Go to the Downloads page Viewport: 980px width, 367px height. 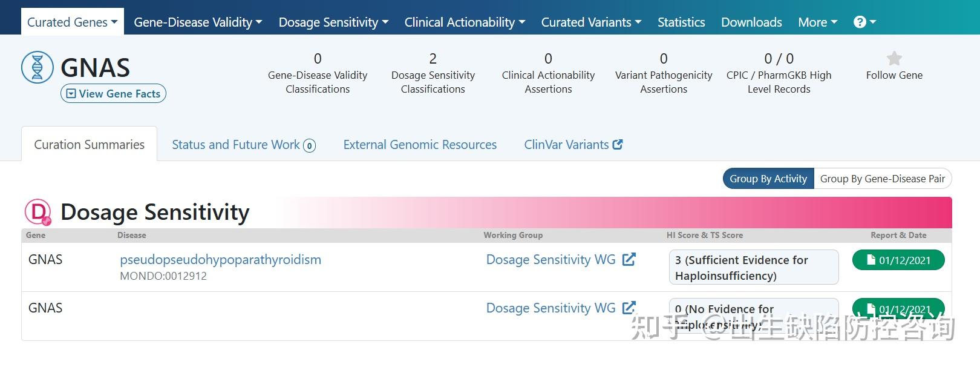tap(751, 22)
